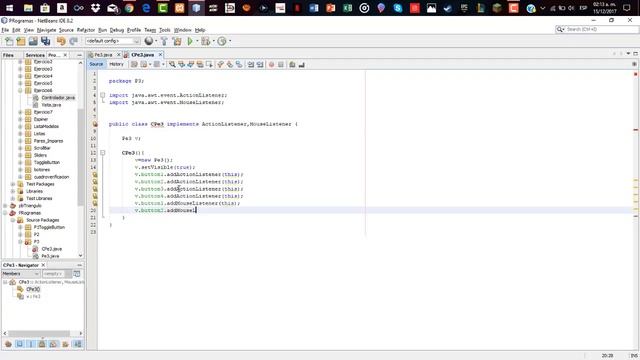The width and height of the screenshot is (640, 360).
Task: Switch to the Files panel tab
Action: click(x=8, y=55)
